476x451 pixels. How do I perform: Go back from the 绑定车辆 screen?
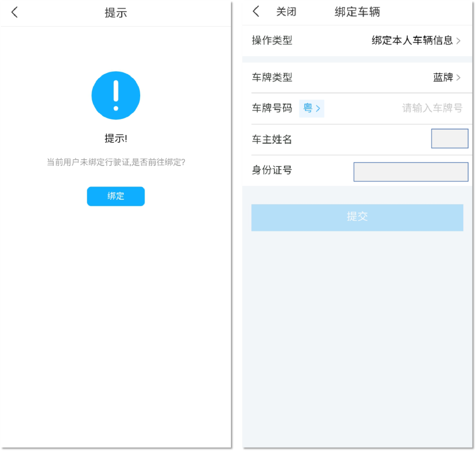pyautogui.click(x=256, y=11)
